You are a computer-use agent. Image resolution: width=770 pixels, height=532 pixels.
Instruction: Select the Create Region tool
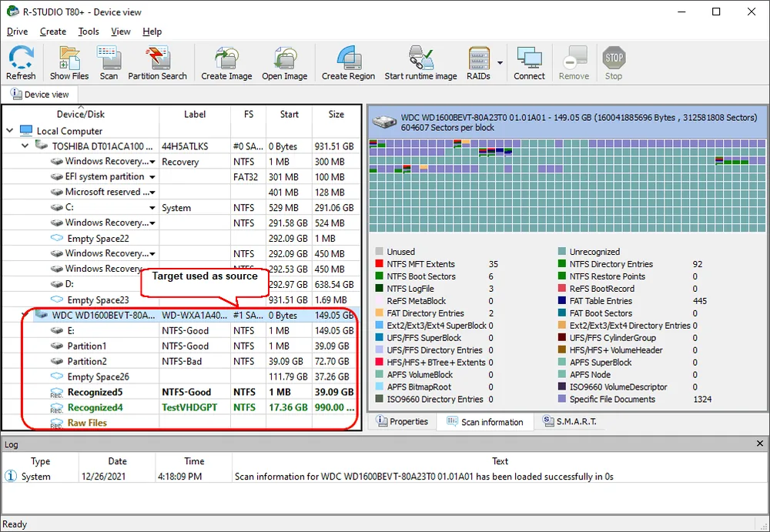[348, 63]
